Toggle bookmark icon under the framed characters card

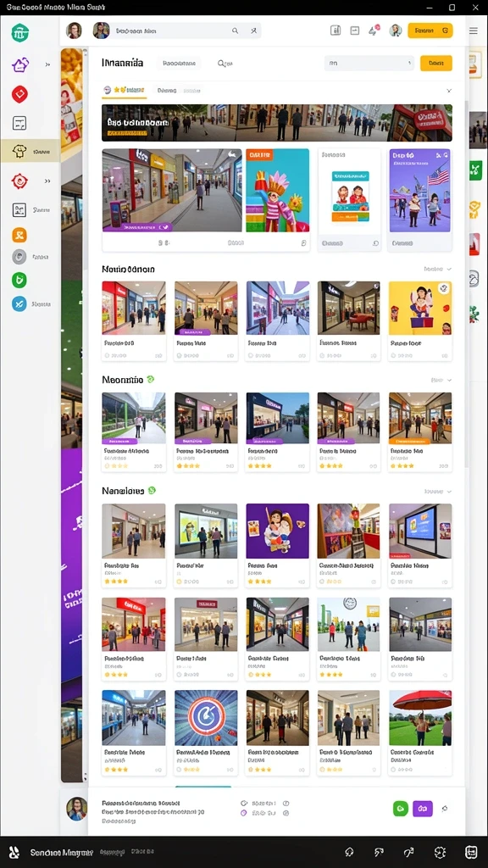pyautogui.click(x=375, y=242)
